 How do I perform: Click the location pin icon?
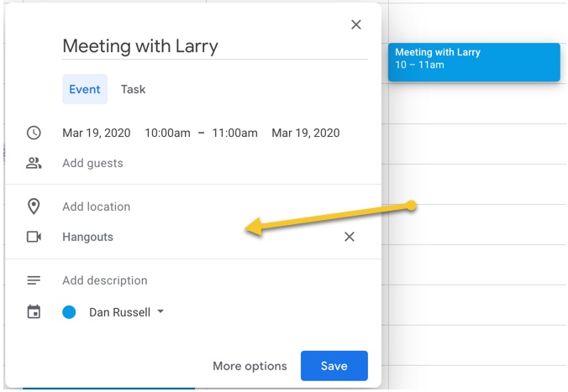(x=34, y=206)
